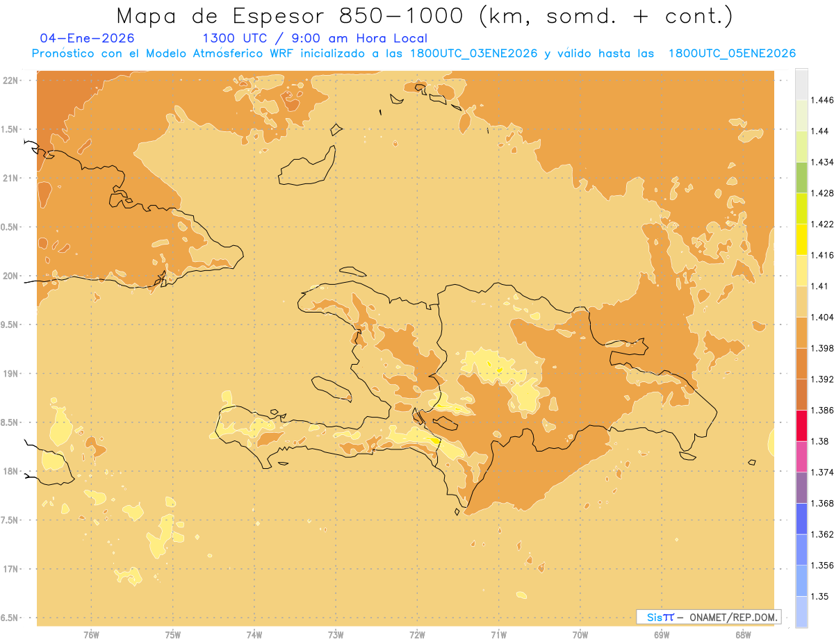Pick the purple legend band between 1.368 and 1.374
The width and height of the screenshot is (834, 644).
coord(801,488)
